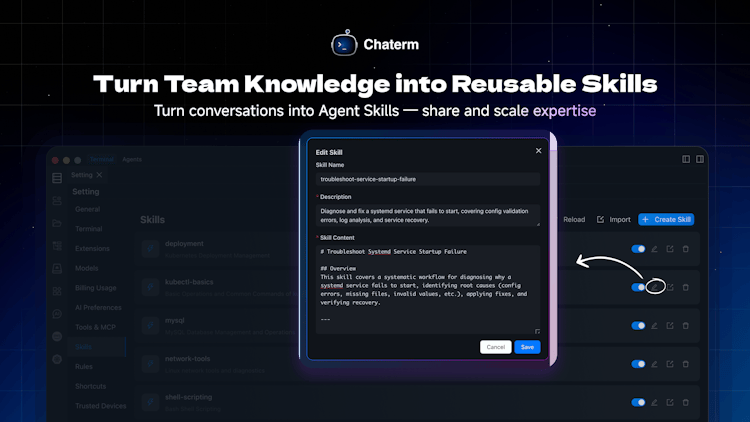Disable the deployment skill toggle
Viewport: 750px width, 422px height.
click(638, 249)
